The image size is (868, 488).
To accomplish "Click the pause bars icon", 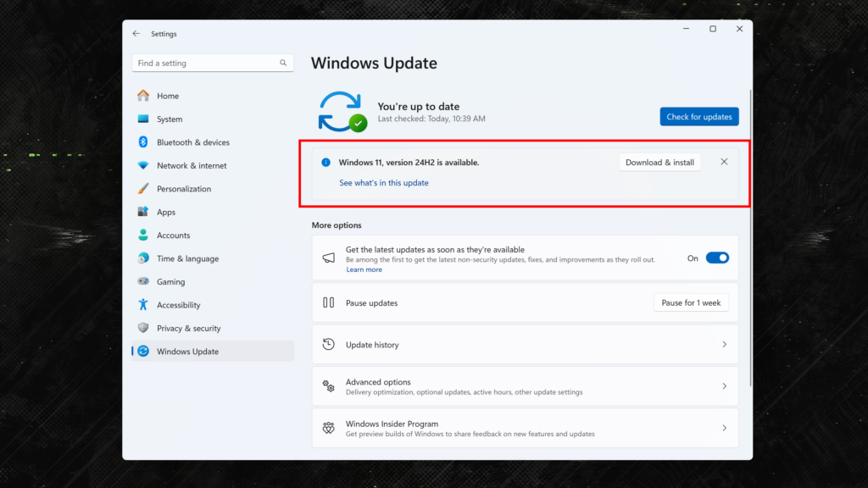I will tap(329, 302).
